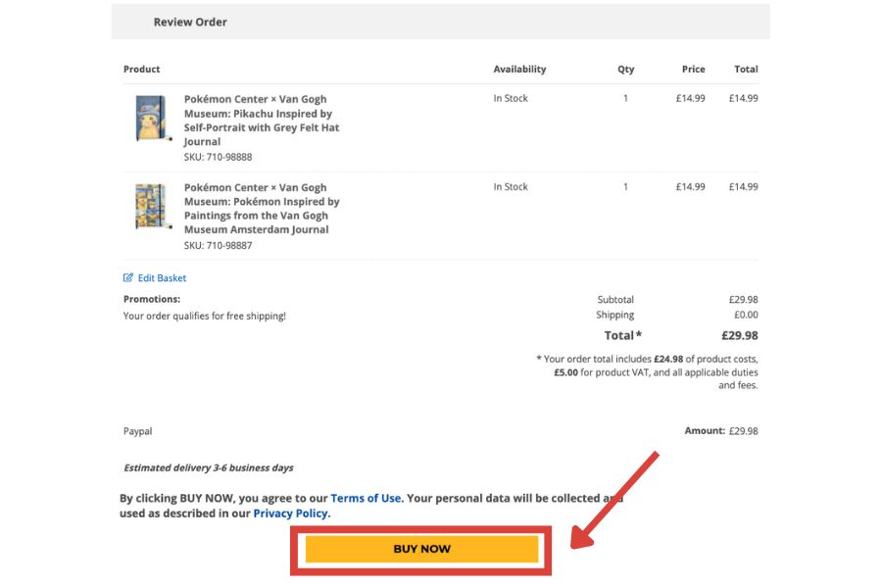Viewport: 882px width, 588px height.
Task: Click the yellow BUY NOW button
Action: pyautogui.click(x=421, y=549)
